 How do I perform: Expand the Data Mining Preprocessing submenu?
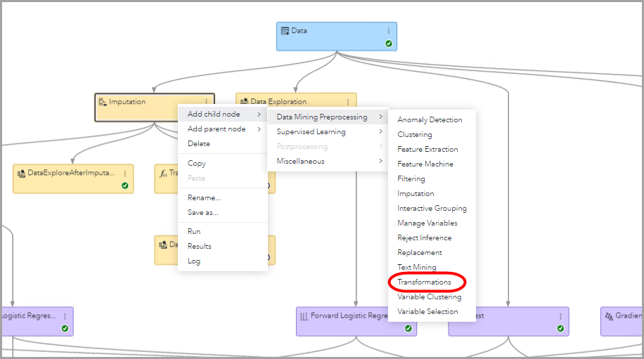(328, 117)
